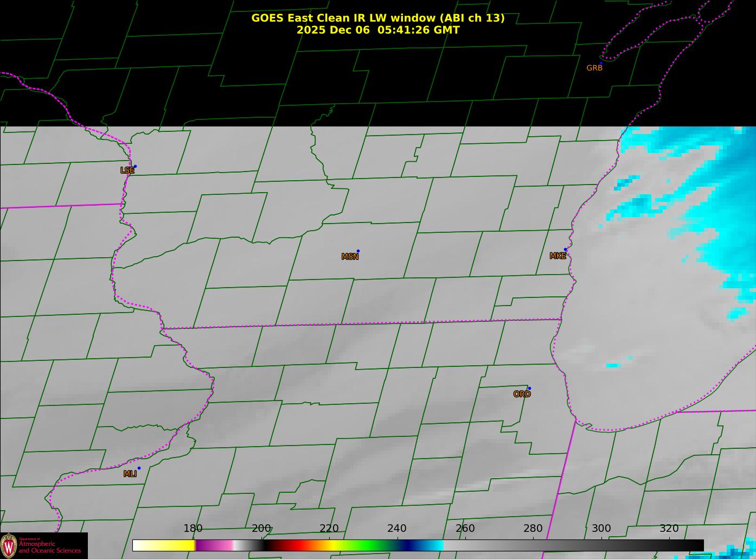
Task: Click the 2025 Dec 06 timestamp text
Action: pos(378,30)
